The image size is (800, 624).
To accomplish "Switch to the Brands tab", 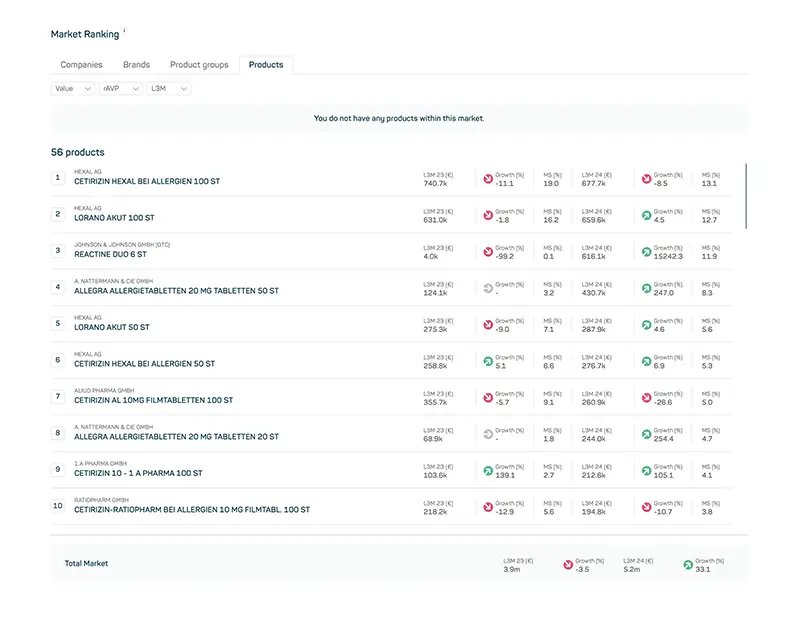I will click(x=136, y=65).
